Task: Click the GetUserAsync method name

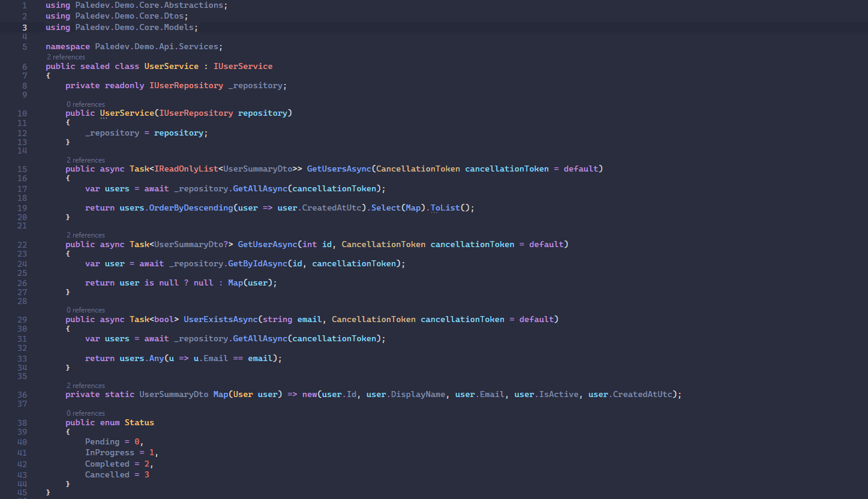Action: coord(268,244)
